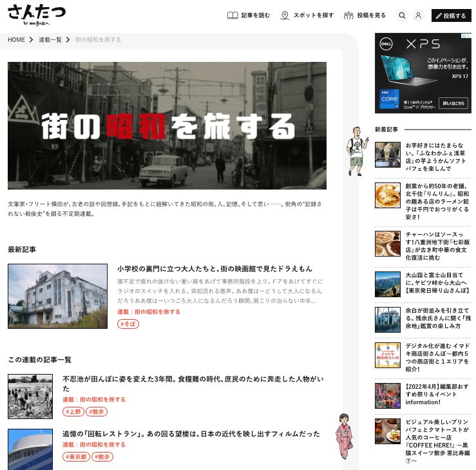
Task: Open the チャーハンはソースっす sidebar article
Action: coord(437,243)
